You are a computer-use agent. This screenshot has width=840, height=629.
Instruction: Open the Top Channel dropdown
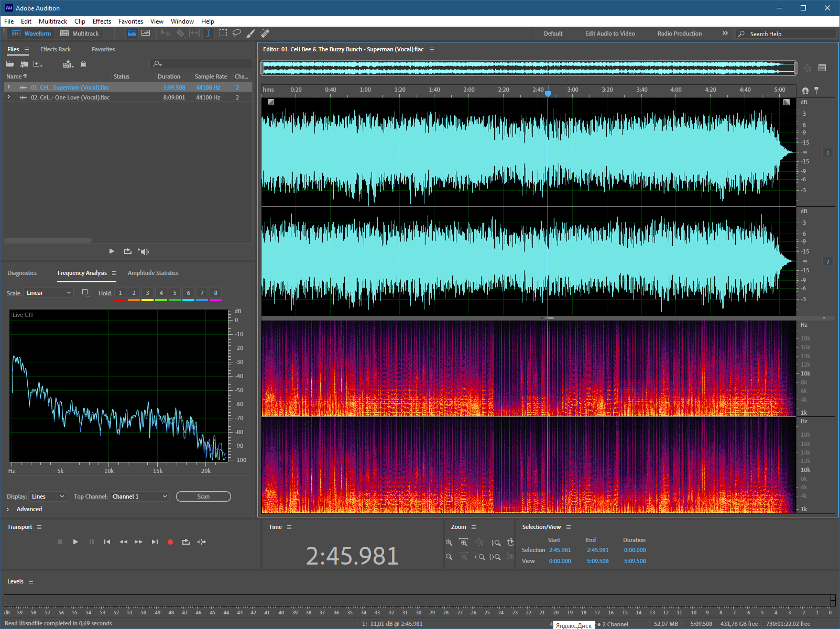139,496
